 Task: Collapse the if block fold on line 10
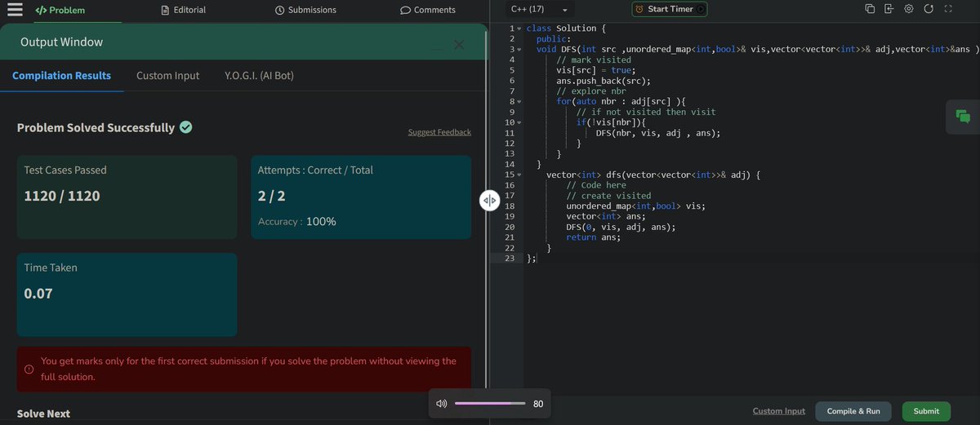click(519, 122)
